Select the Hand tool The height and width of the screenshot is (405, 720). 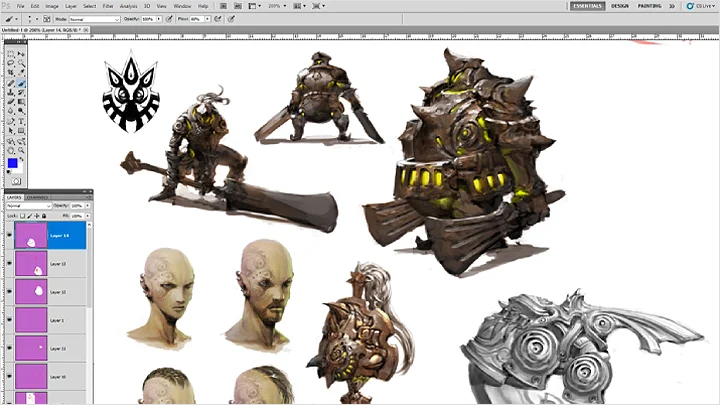pos(11,151)
